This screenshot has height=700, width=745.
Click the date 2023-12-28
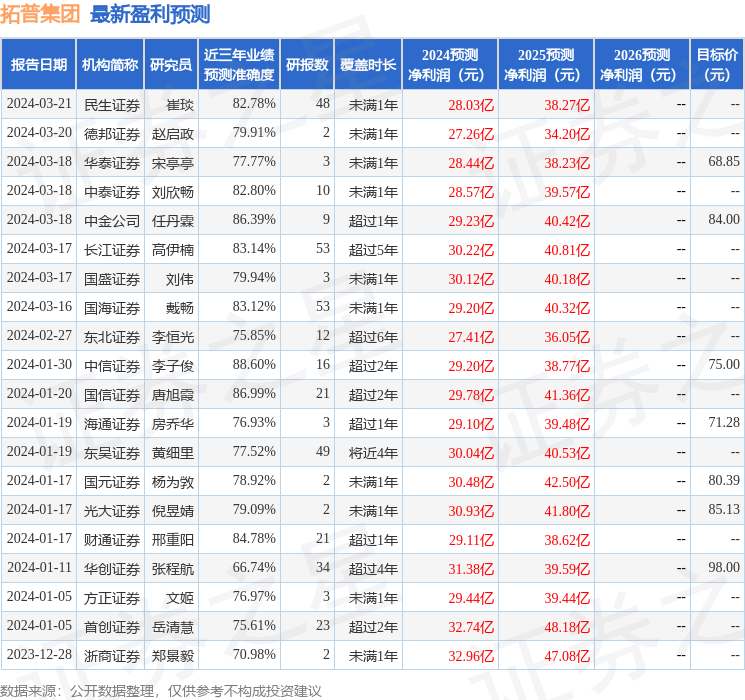pyautogui.click(x=39, y=654)
